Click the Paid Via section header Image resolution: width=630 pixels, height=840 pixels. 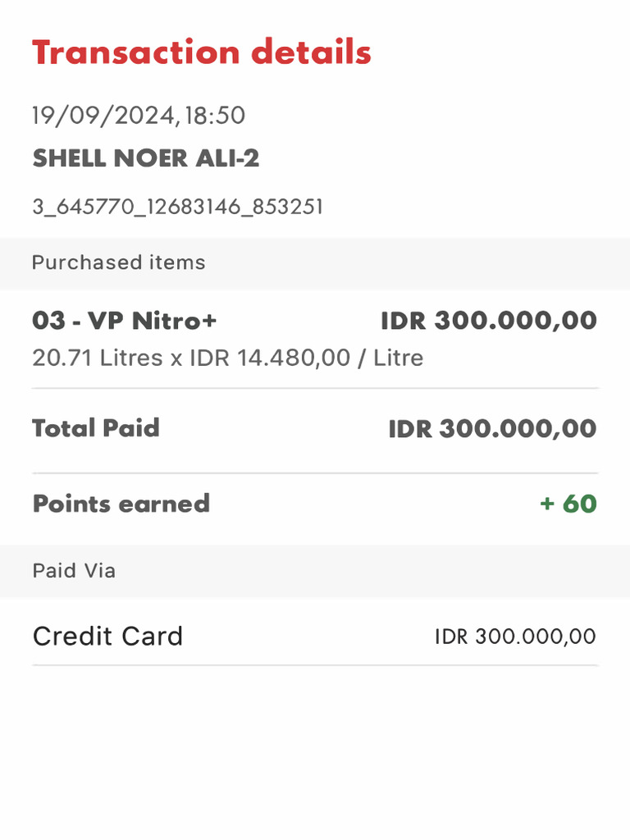[74, 571]
